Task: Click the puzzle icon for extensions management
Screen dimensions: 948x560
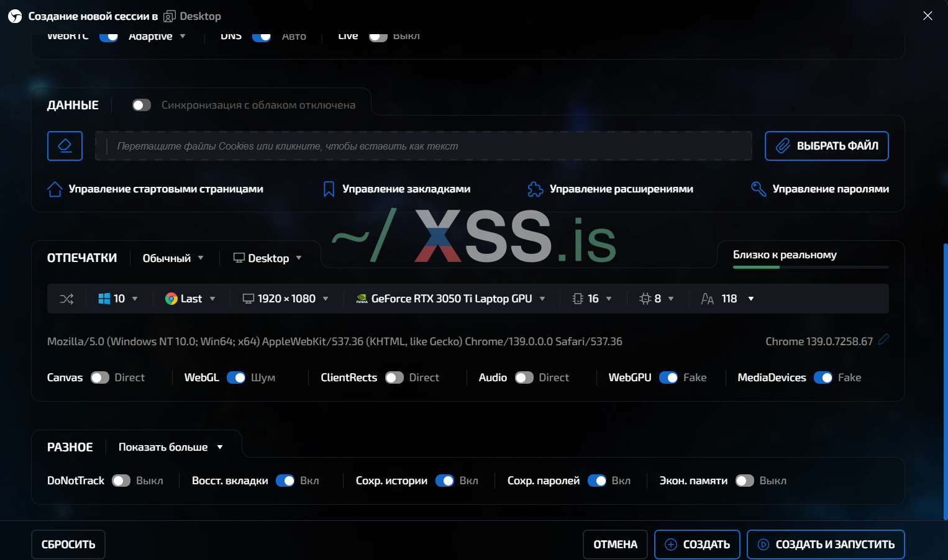Action: coord(536,189)
